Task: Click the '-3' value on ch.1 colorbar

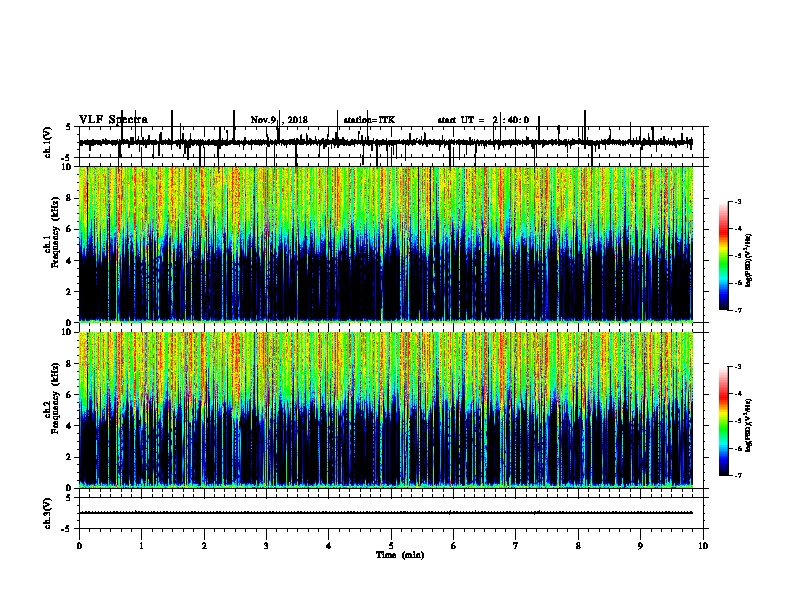Action: [738, 202]
